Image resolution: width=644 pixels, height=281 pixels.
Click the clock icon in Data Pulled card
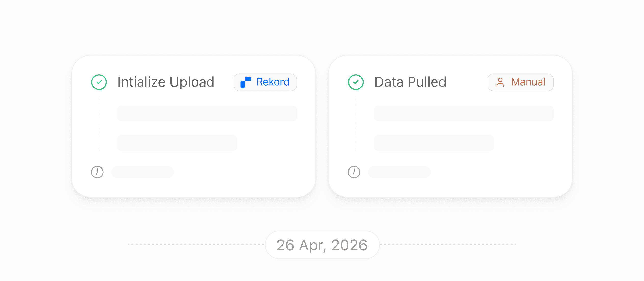click(354, 172)
